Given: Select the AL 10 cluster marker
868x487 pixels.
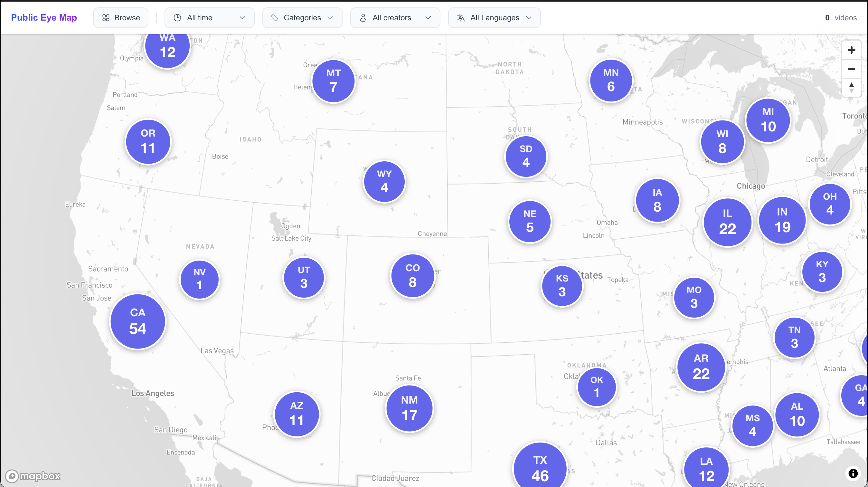Looking at the screenshot, I should point(797,415).
